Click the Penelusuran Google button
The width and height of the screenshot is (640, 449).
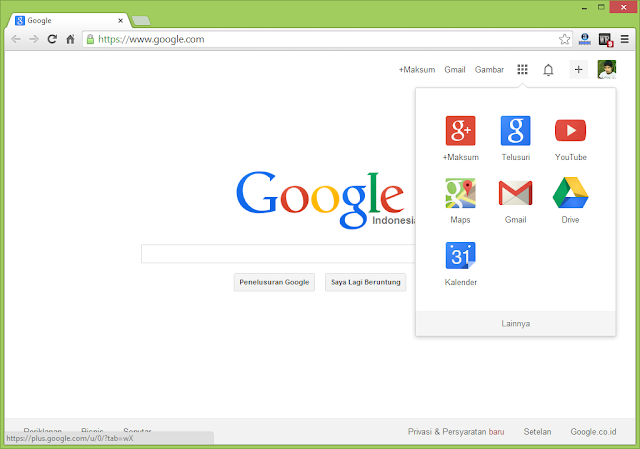[274, 282]
